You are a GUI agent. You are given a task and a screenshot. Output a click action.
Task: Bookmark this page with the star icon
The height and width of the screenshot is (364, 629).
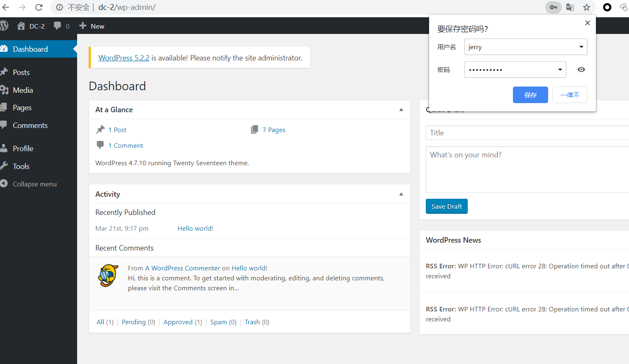(586, 7)
